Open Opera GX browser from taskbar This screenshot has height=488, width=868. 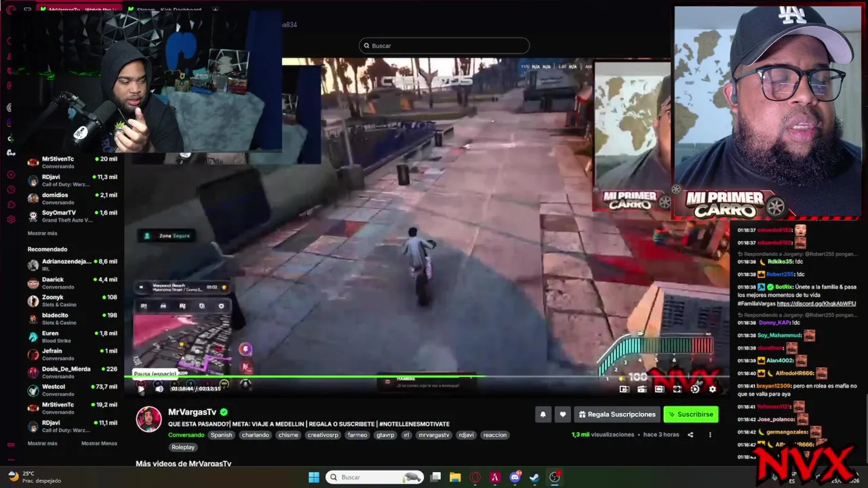pyautogui.click(x=475, y=477)
